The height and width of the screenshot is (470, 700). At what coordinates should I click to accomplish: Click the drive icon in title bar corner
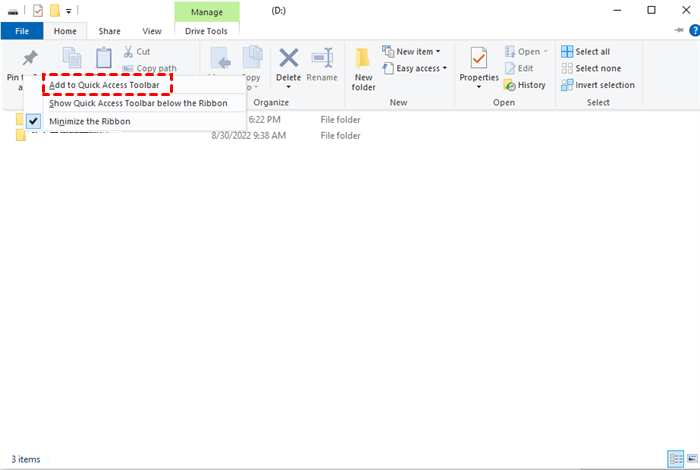pyautogui.click(x=12, y=11)
